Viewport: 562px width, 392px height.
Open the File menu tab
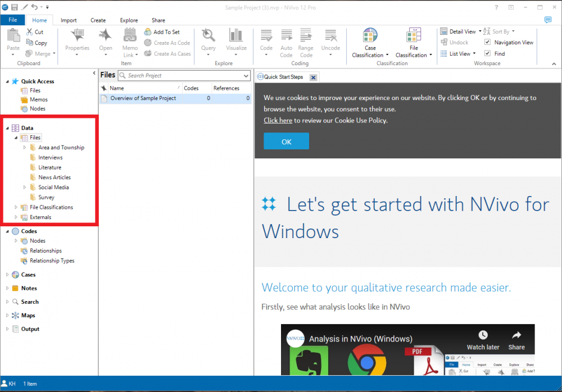click(x=12, y=20)
